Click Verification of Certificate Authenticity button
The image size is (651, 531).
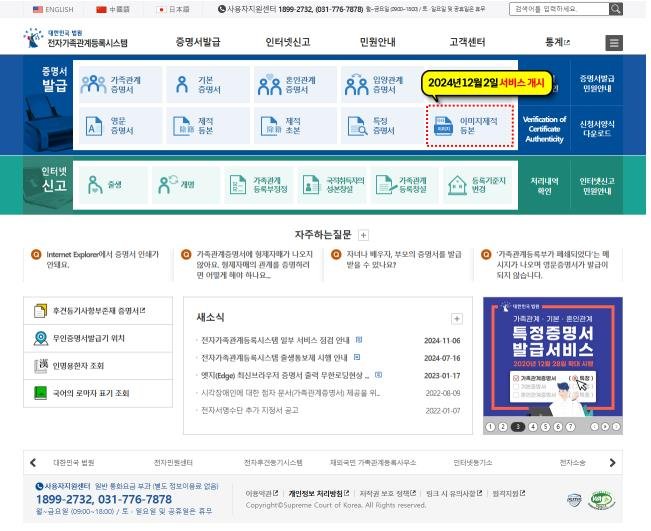[544, 129]
